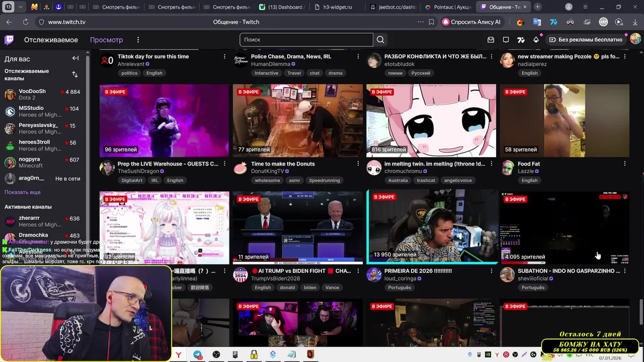Collapse the Для вас sidebar
The width and height of the screenshot is (644, 362).
(75, 58)
